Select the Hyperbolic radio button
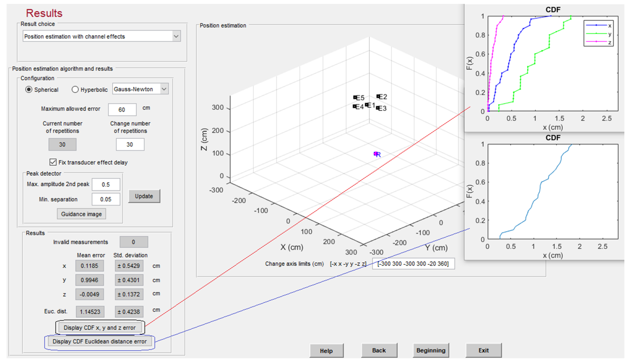Screen dimensions: 632x364 click(x=75, y=90)
